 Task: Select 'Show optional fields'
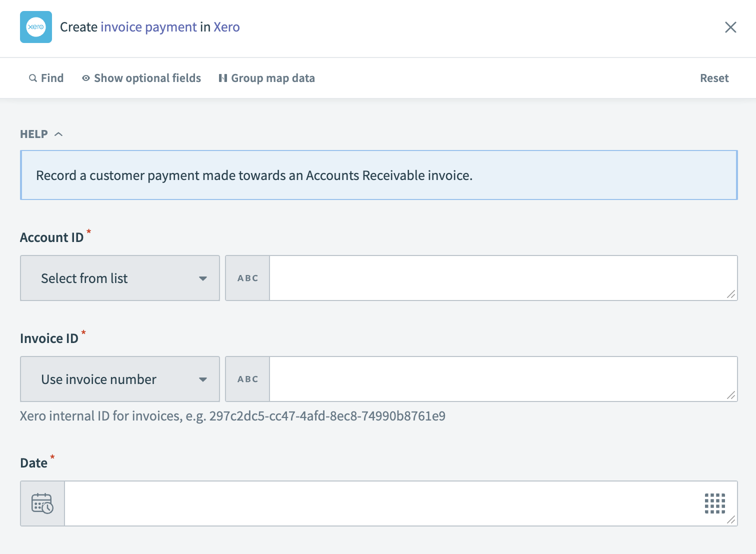[147, 78]
